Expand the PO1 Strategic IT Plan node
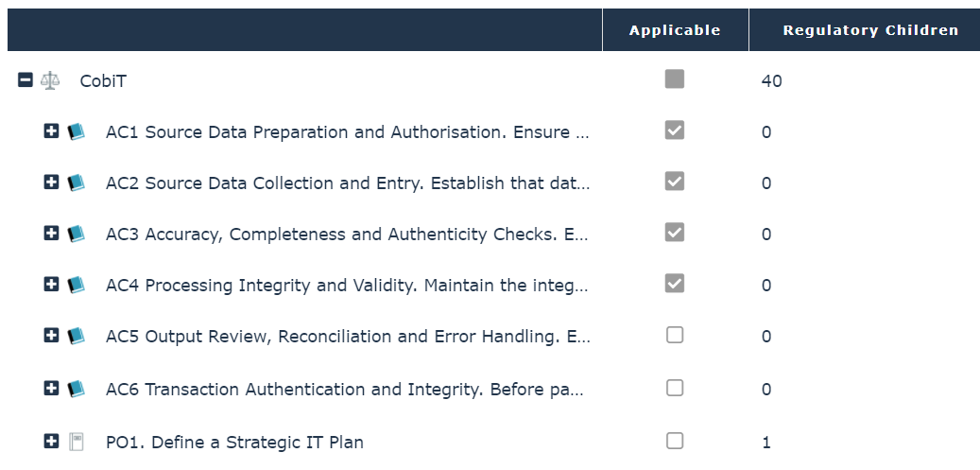Viewport: 980px width, 470px height. tap(52, 442)
